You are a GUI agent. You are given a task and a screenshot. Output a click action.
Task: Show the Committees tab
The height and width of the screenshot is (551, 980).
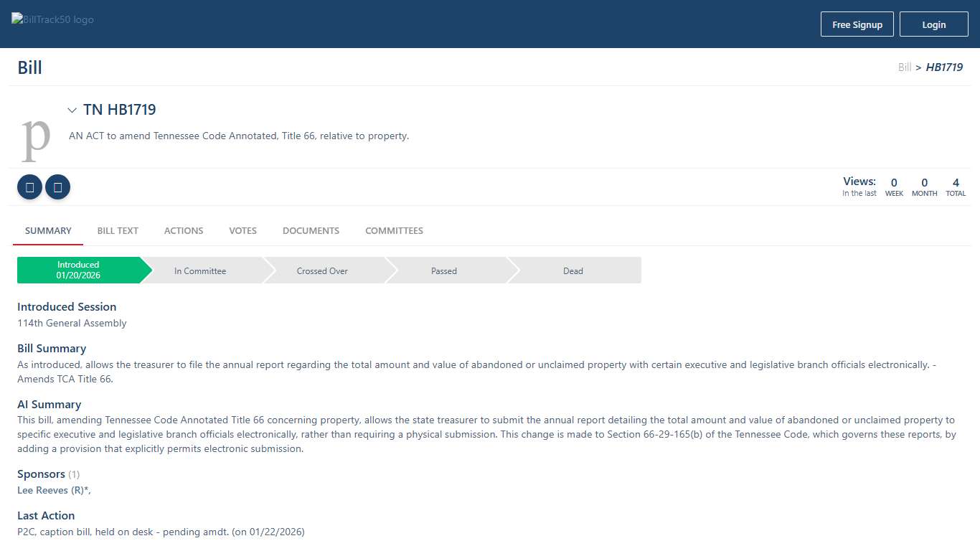coord(394,231)
